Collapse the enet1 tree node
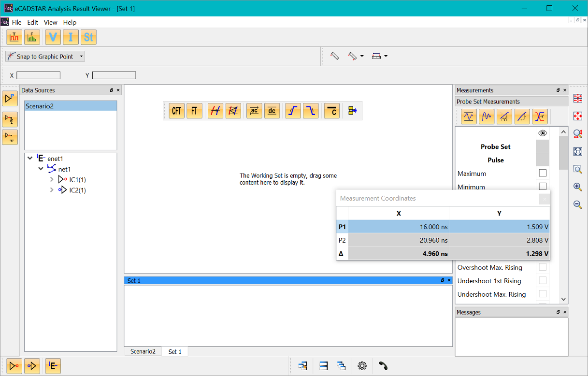This screenshot has height=376, width=588. pos(30,159)
